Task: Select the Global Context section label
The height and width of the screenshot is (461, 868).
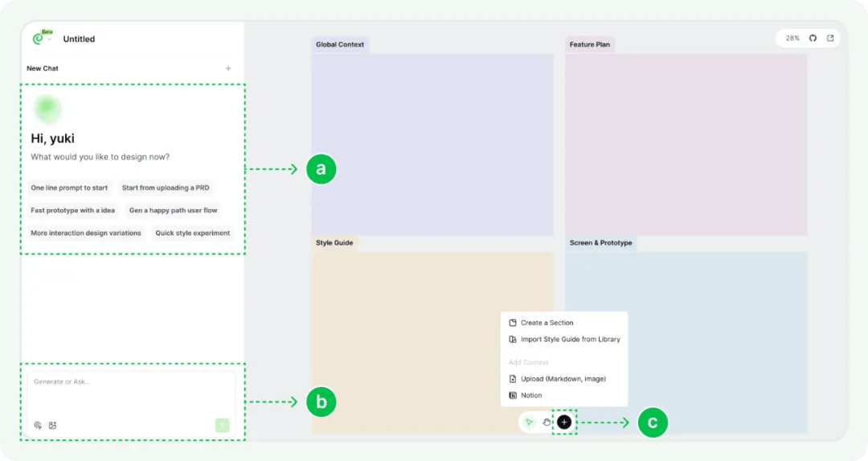Action: click(x=340, y=45)
